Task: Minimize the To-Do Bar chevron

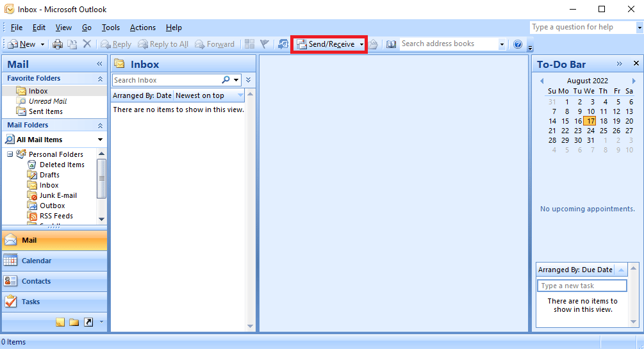Action: [x=620, y=63]
